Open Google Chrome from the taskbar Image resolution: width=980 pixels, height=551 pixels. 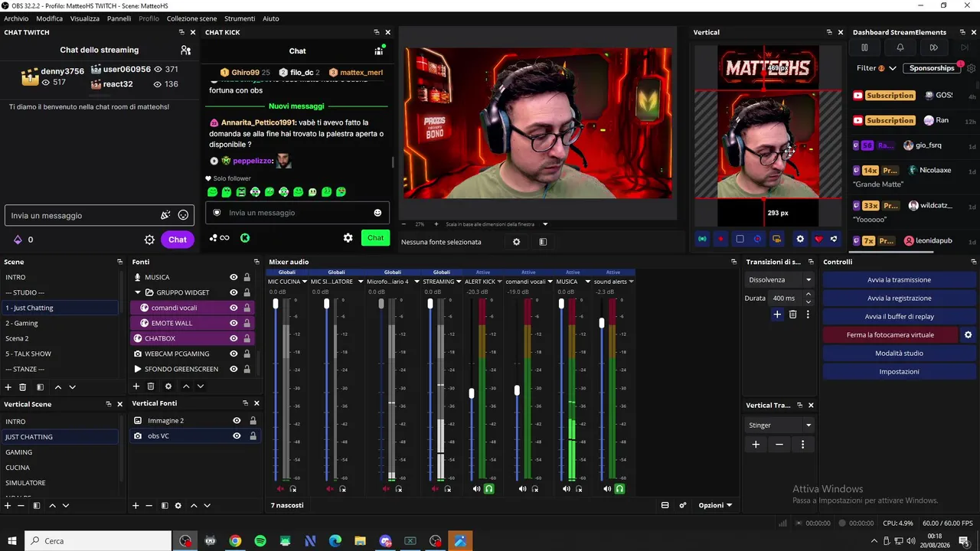(235, 541)
